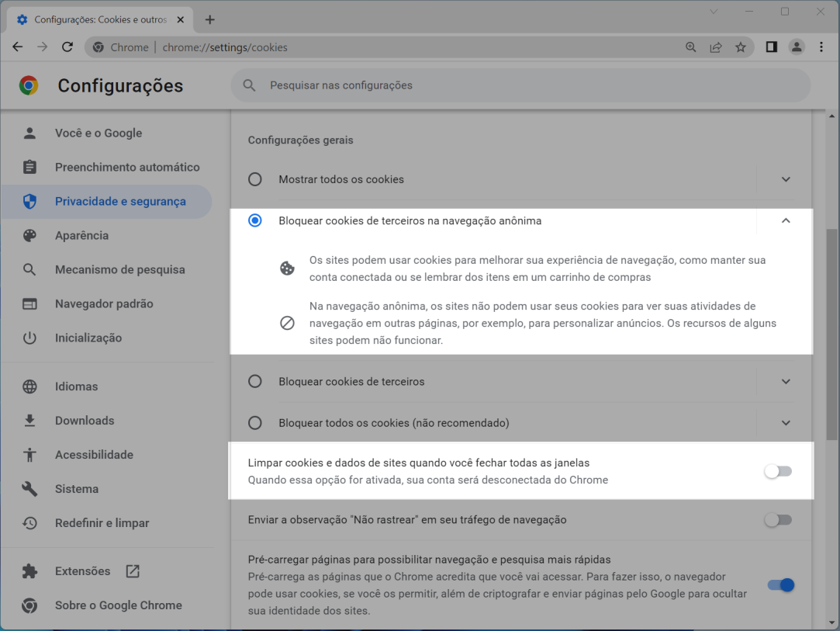
Task: Click the palette icon for Aparência
Action: pos(29,235)
